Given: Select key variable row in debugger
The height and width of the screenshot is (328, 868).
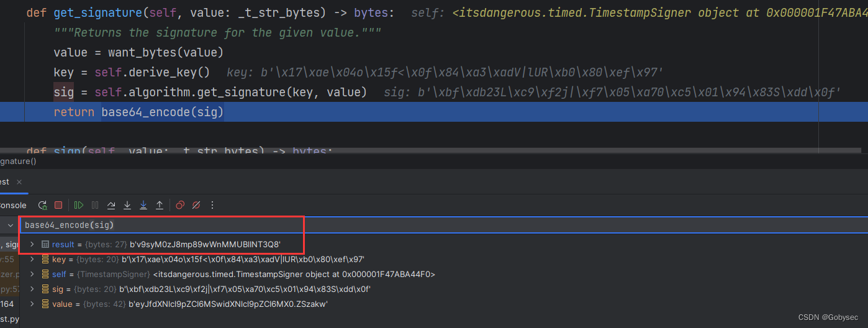Looking at the screenshot, I should pyautogui.click(x=443, y=259).
